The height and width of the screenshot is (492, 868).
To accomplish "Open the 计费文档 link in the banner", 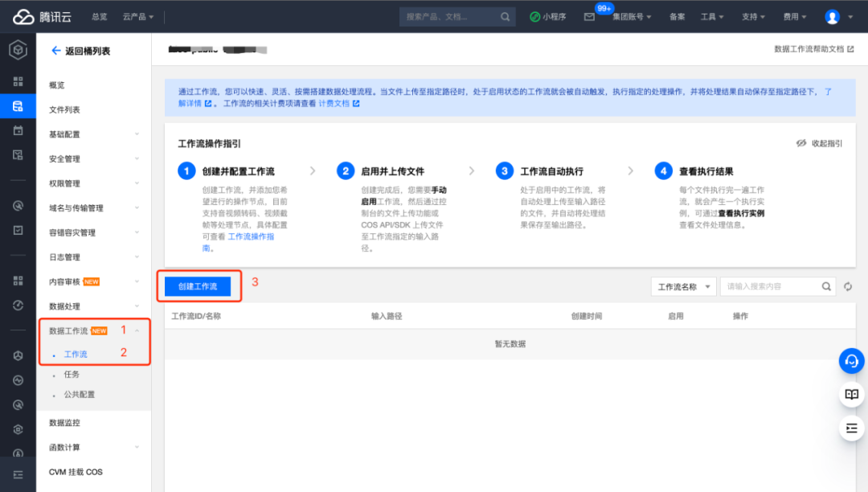I will [334, 104].
